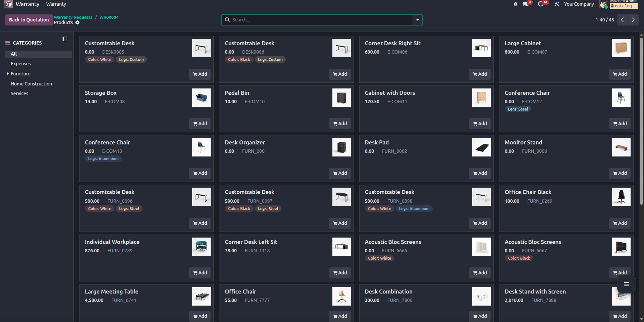This screenshot has height=322, width=644.
Task: Select the Services category
Action: [19, 93]
